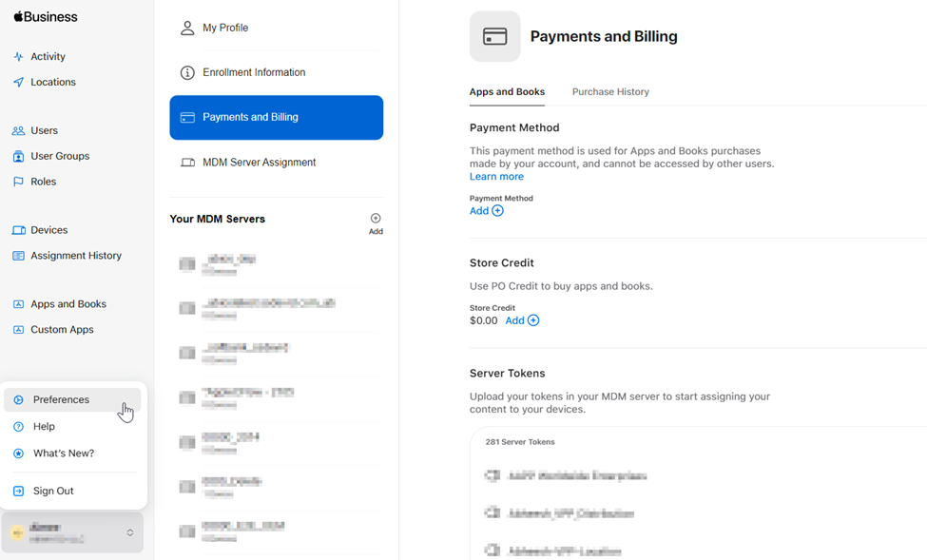The image size is (927, 560).
Task: Switch to the Apps and Books tab
Action: (507, 91)
